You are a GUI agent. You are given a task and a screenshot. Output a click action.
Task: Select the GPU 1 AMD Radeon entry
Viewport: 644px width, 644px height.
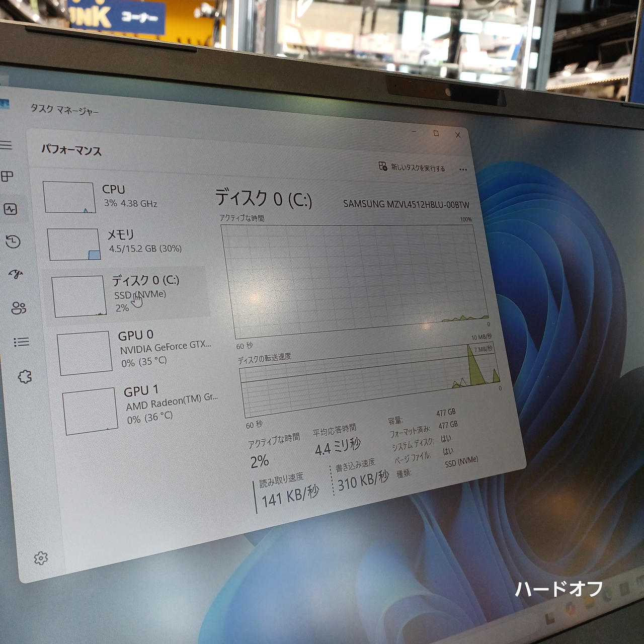pyautogui.click(x=142, y=409)
